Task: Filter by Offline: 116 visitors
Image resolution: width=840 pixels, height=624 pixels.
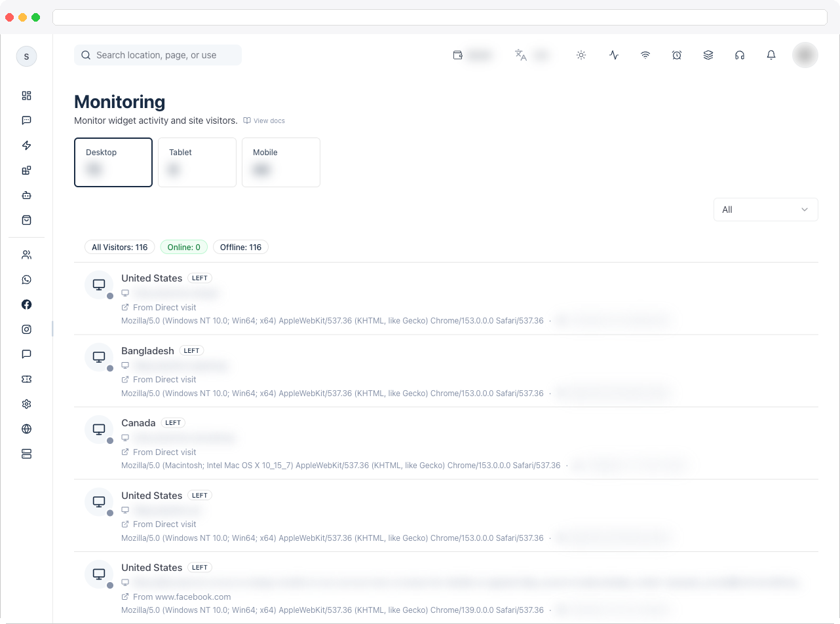Action: pos(240,247)
